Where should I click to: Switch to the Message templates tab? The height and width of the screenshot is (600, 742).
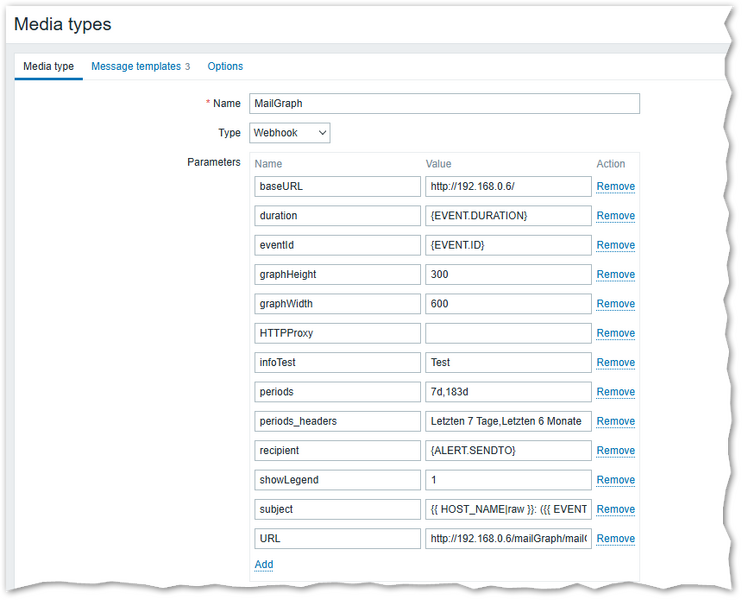tap(135, 66)
